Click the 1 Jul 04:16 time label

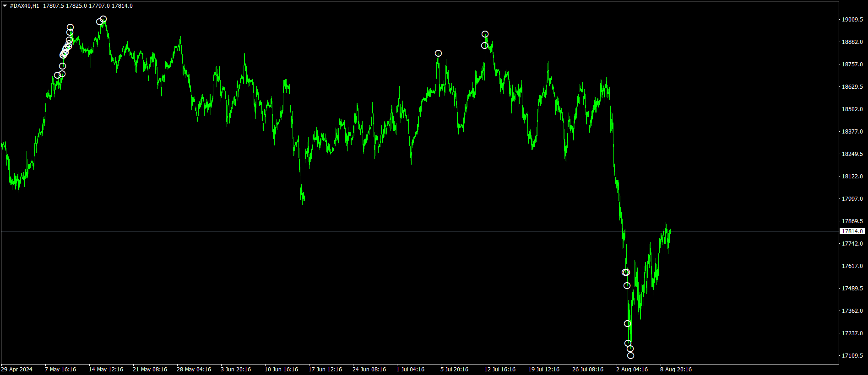pos(410,370)
